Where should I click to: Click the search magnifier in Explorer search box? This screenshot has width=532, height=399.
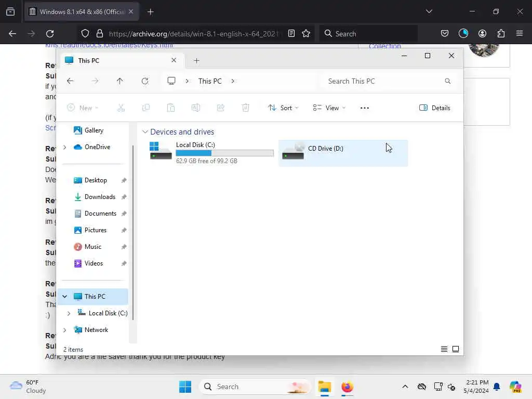coord(447,81)
